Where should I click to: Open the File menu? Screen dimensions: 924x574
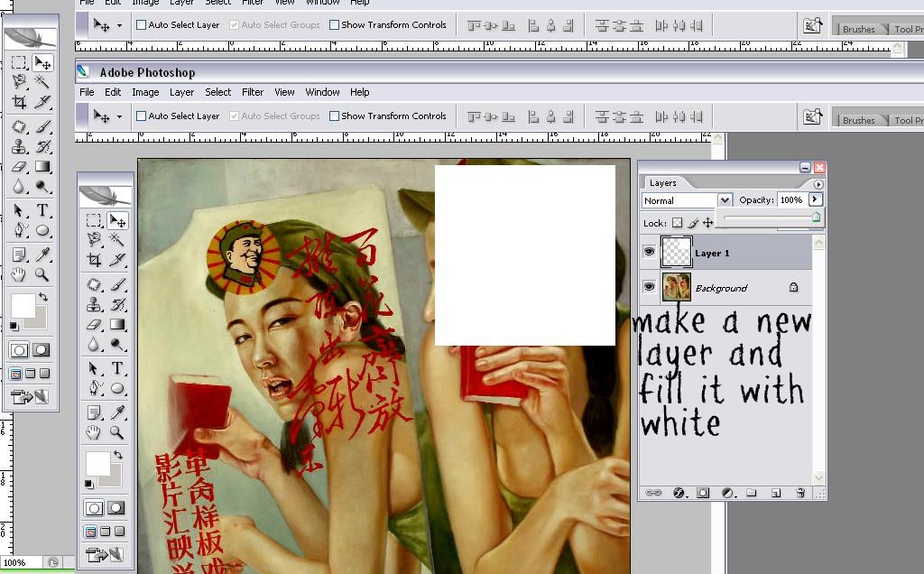click(x=87, y=92)
